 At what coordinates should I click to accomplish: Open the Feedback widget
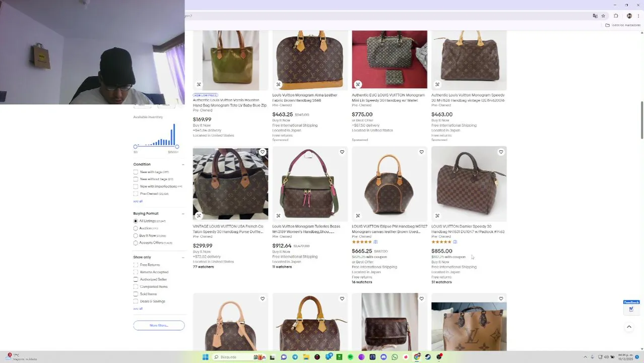pyautogui.click(x=631, y=306)
